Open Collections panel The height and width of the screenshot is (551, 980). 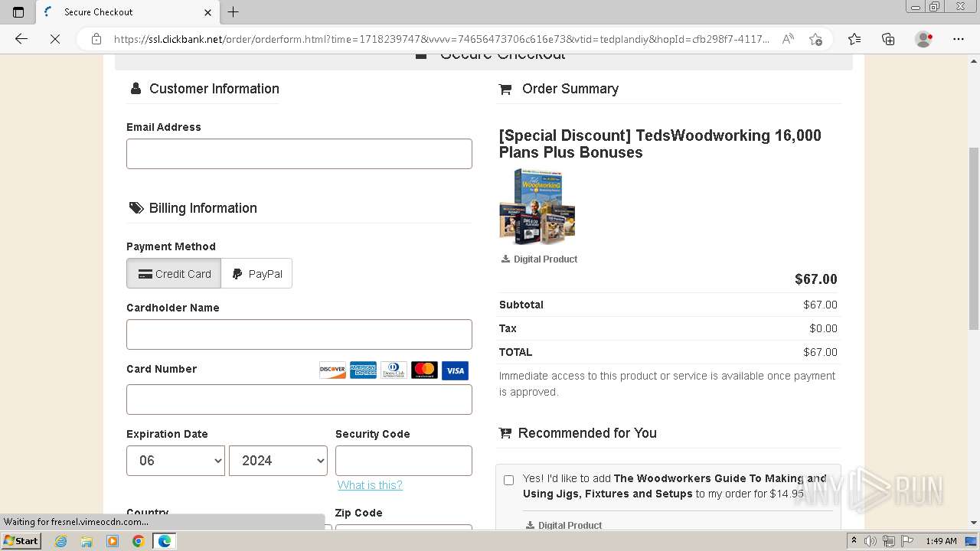click(x=888, y=39)
